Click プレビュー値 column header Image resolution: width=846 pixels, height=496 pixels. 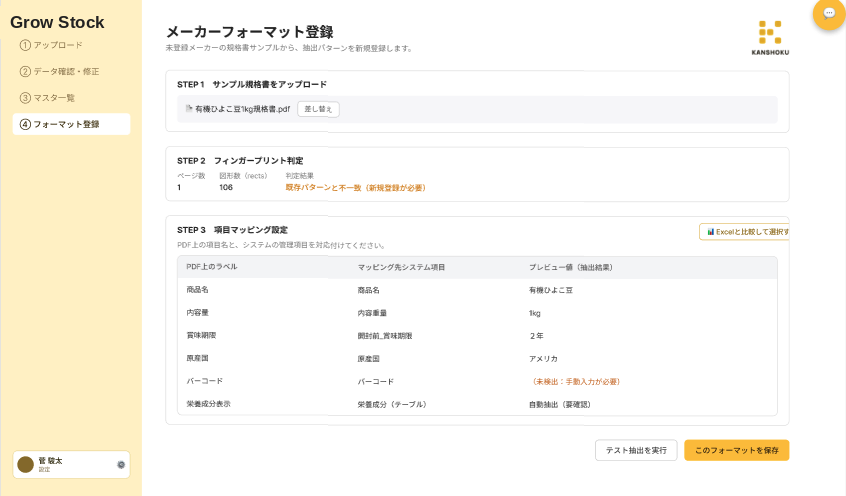point(571,267)
